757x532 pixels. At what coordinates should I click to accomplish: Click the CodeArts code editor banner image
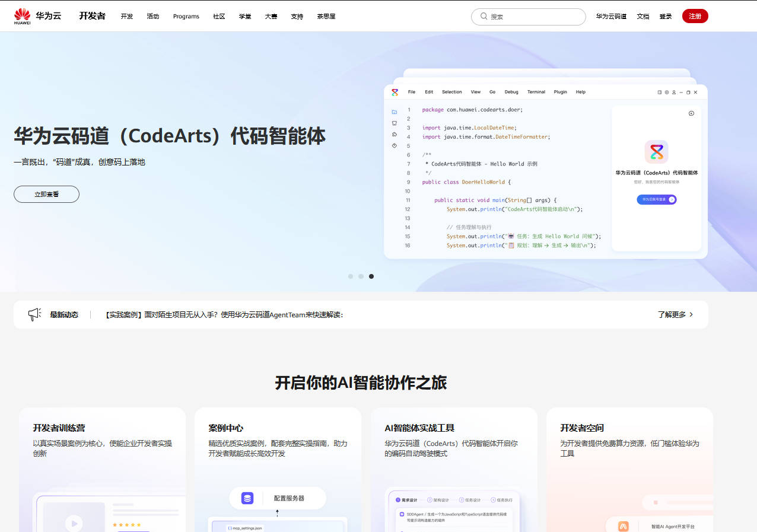(x=546, y=164)
